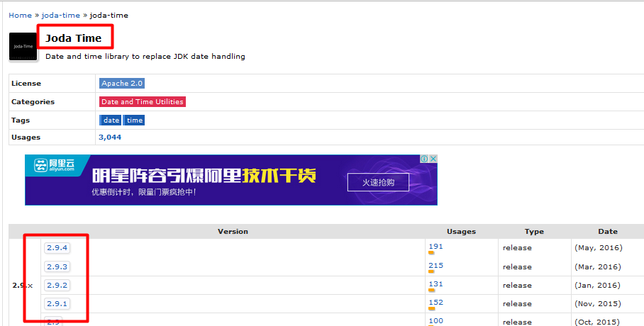644x326 pixels.
Task: Click the library description text
Action: click(145, 56)
